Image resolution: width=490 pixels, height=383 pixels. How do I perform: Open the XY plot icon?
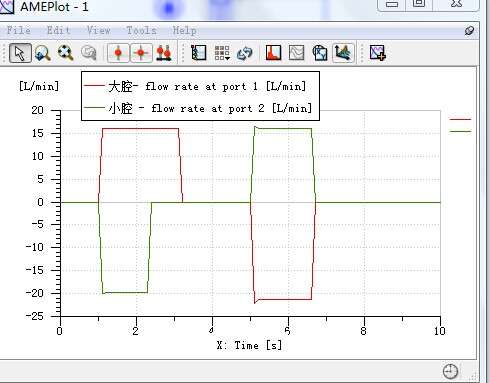point(320,53)
